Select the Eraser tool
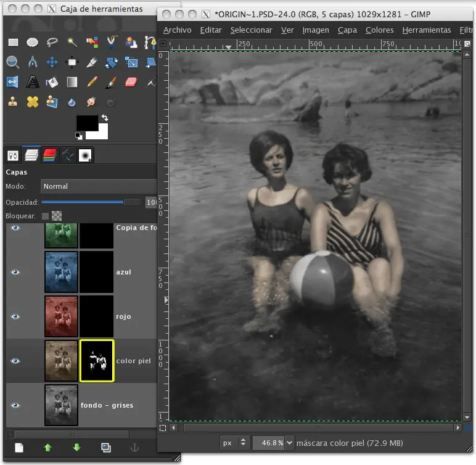476x465 pixels. click(131, 82)
